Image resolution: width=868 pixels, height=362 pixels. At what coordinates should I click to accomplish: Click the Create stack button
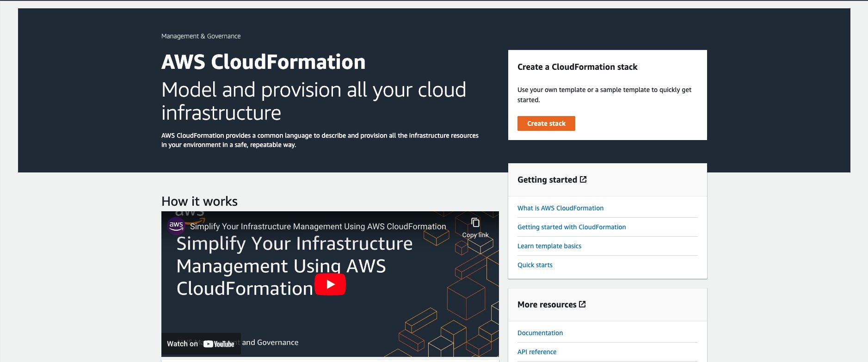[x=546, y=123]
